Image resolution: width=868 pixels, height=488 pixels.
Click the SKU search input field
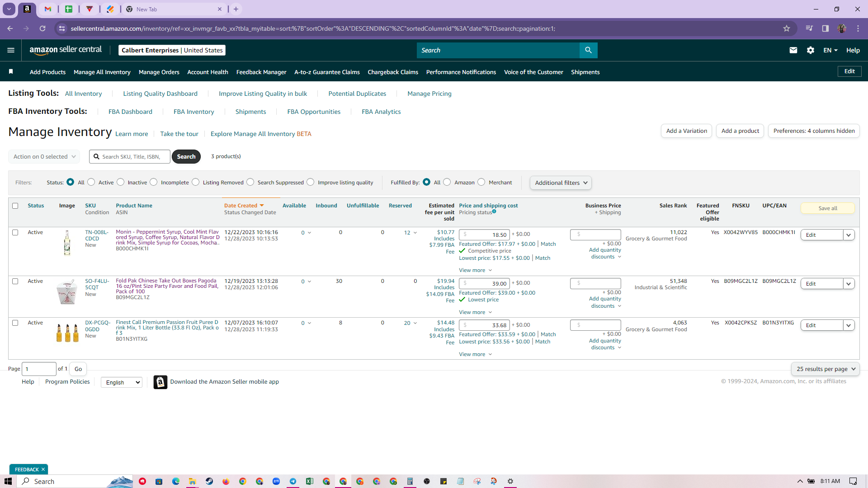click(130, 157)
